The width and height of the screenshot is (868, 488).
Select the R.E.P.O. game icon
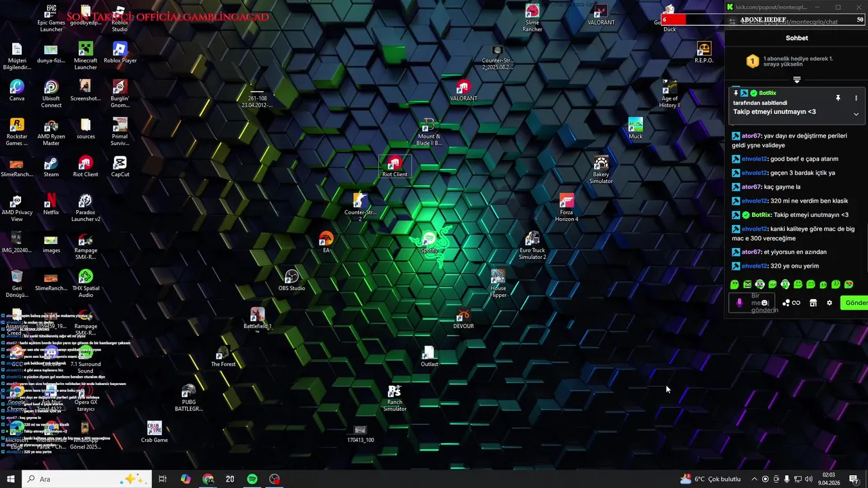point(704,53)
